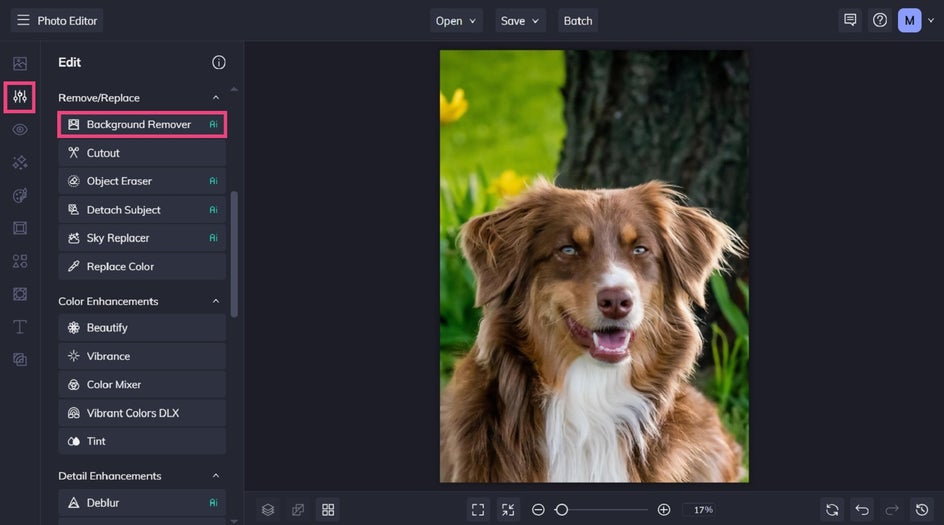This screenshot has width=944, height=525.
Task: Click the Edit panel scrollbar
Action: (x=234, y=254)
